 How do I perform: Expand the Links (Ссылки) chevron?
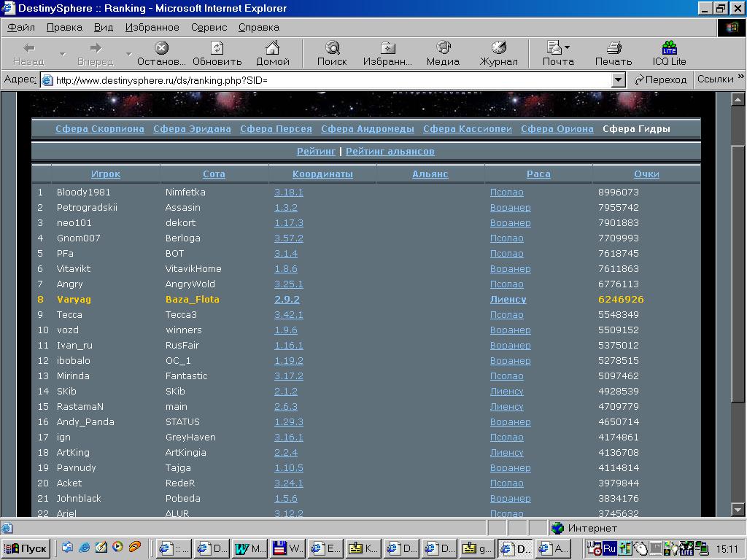pyautogui.click(x=741, y=77)
